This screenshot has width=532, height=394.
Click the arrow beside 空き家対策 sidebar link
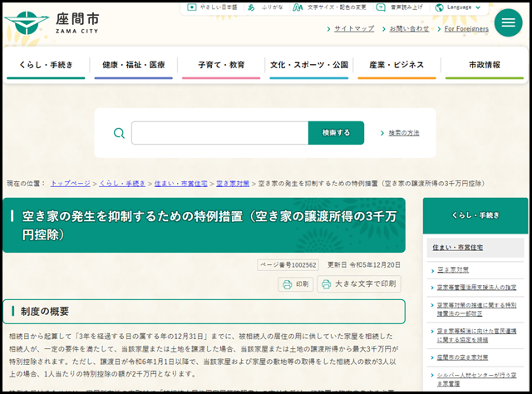point(432,271)
